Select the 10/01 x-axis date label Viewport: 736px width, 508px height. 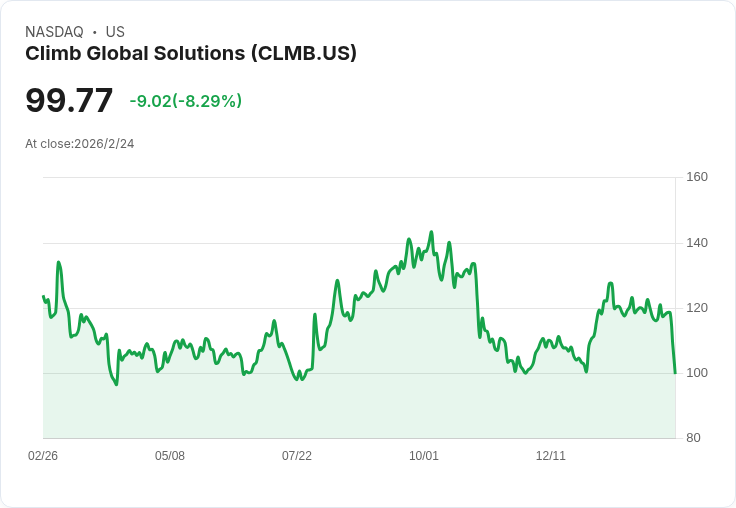[x=424, y=456]
